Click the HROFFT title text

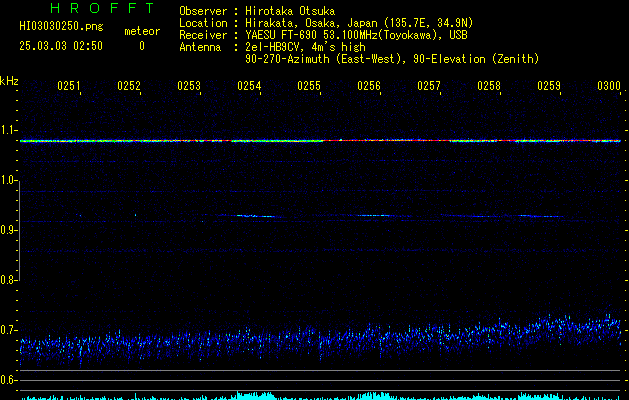pos(102,8)
